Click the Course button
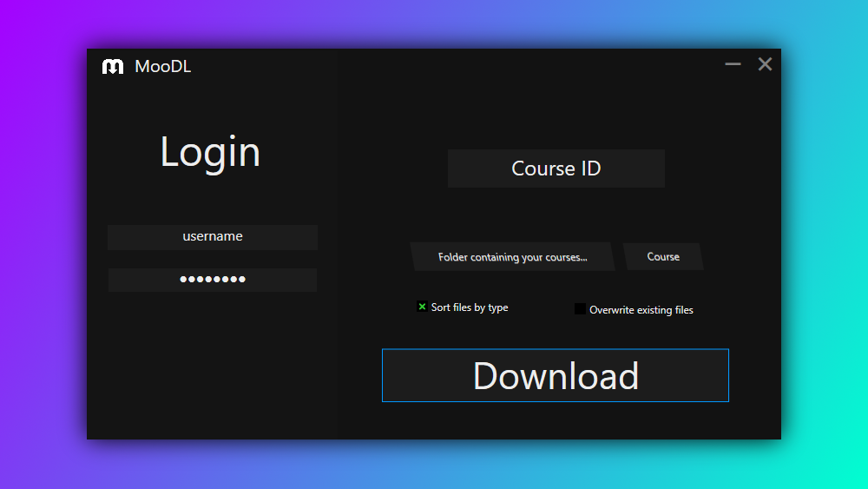The image size is (868, 489). click(663, 256)
